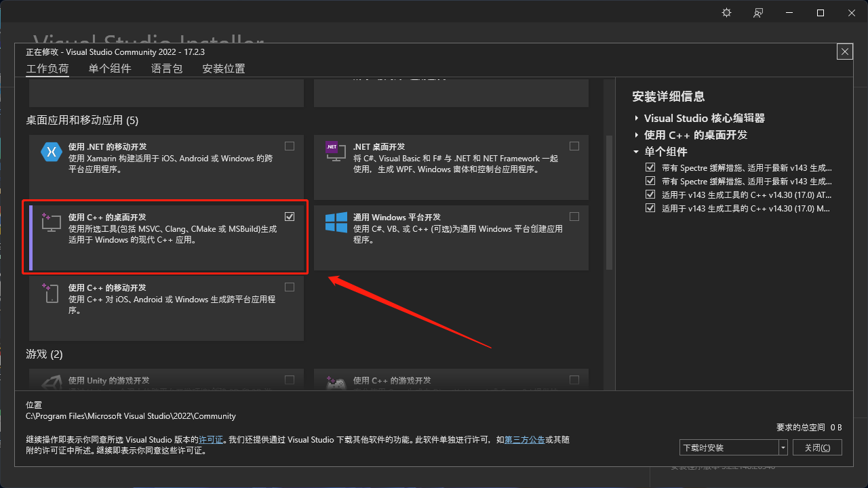Image resolution: width=868 pixels, height=488 pixels.
Task: Click the workloads list vertical scrollbar
Action: point(609,202)
